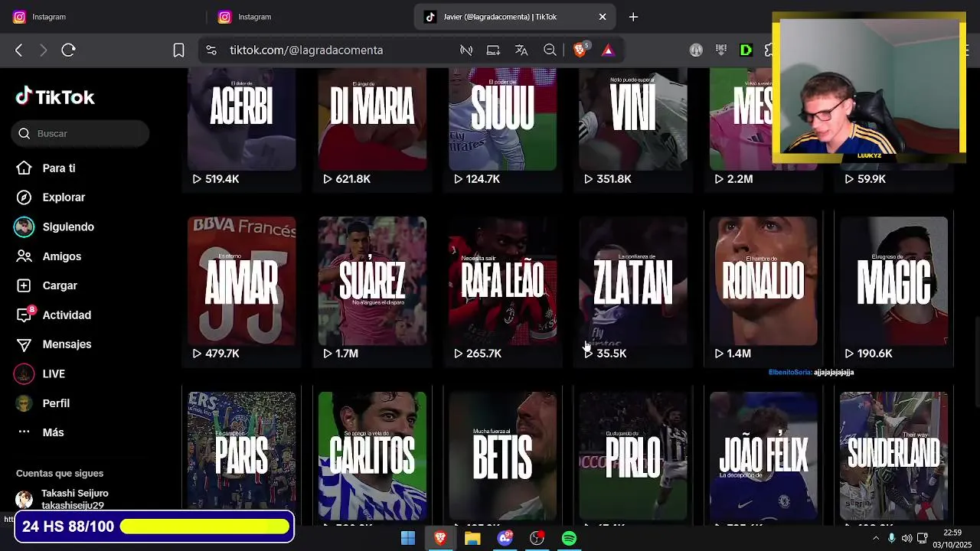The image size is (980, 551).
Task: Open Brave Rewards triangle icon
Action: coord(608,50)
